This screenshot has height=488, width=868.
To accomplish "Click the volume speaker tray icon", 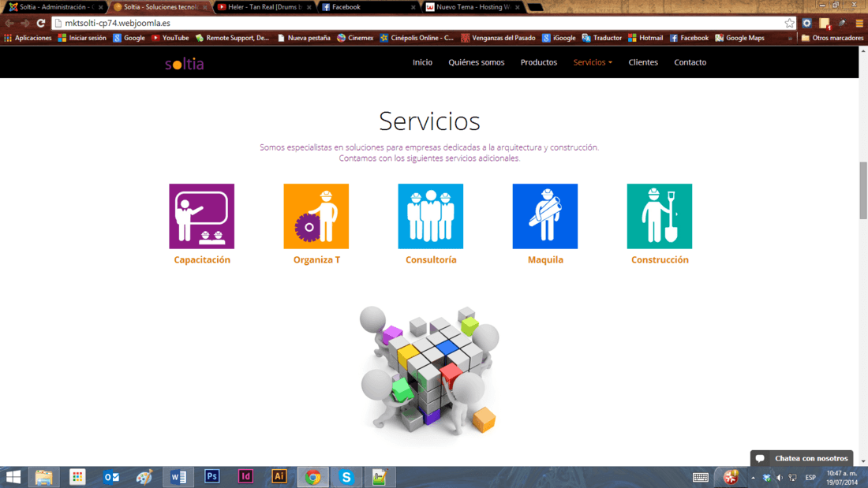I will point(780,478).
